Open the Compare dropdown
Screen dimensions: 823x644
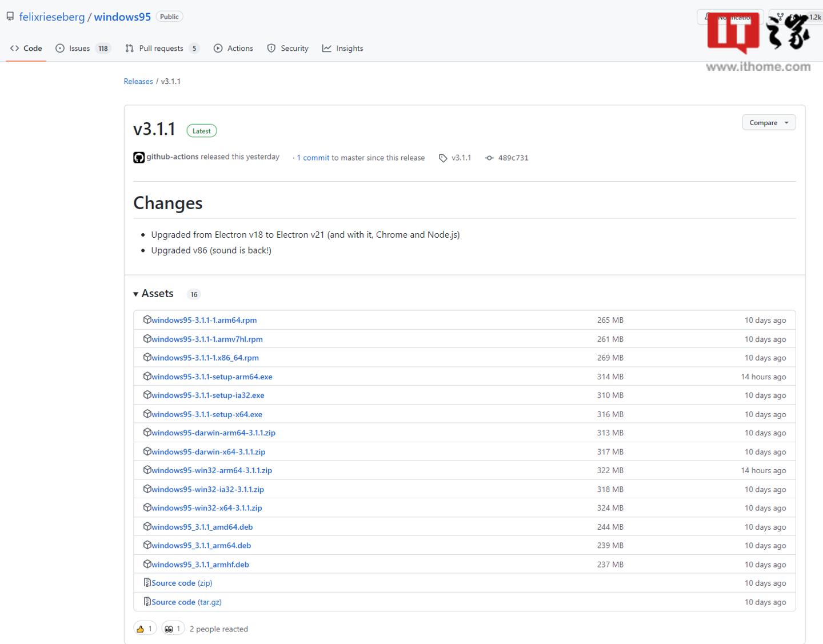(768, 122)
